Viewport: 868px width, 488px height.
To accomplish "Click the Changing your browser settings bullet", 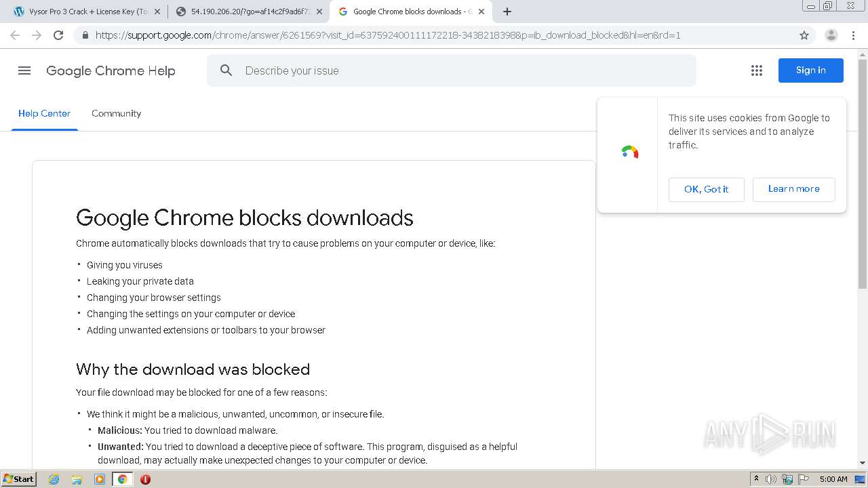I will 154,298.
